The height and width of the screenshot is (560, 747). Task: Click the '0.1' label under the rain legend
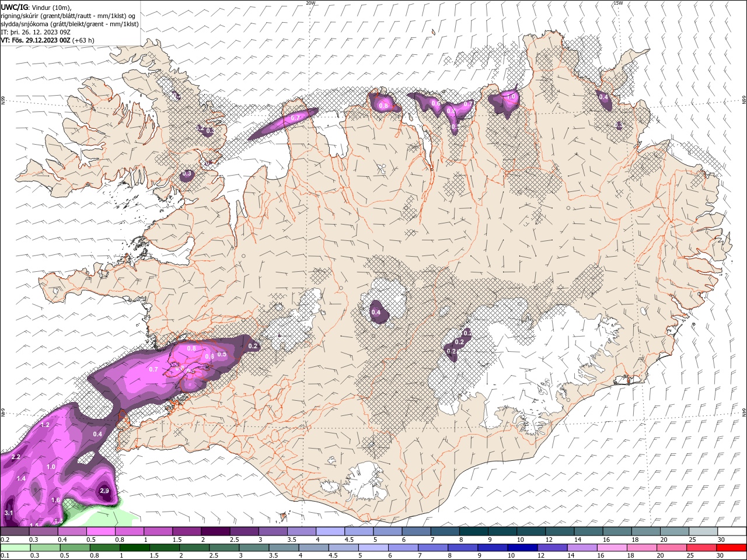[x=5, y=556]
